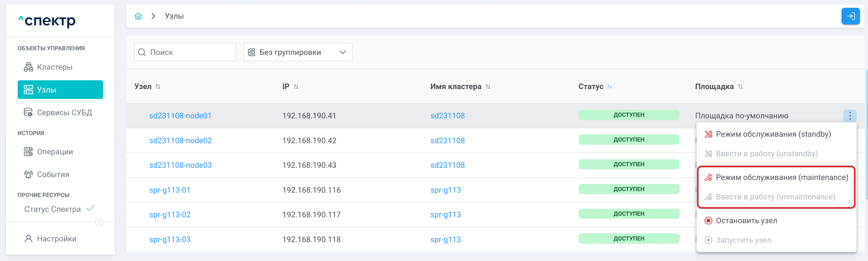This screenshot has width=868, height=261.
Task: Open the three-dot menu for sd231108-node01
Action: (849, 116)
